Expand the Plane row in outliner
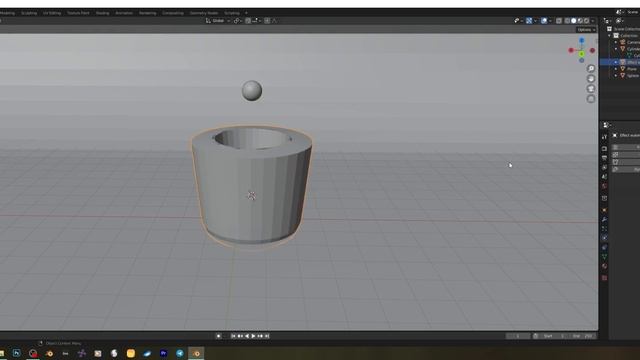The image size is (640, 360). pyautogui.click(x=616, y=69)
